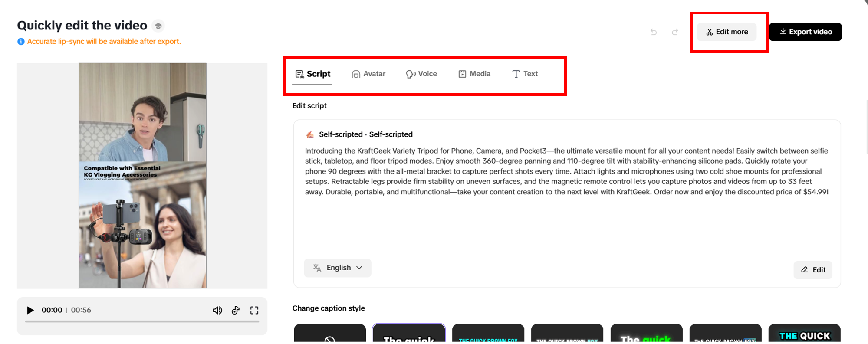Mute the video volume speaker icon
This screenshot has height=344, width=868.
point(217,310)
